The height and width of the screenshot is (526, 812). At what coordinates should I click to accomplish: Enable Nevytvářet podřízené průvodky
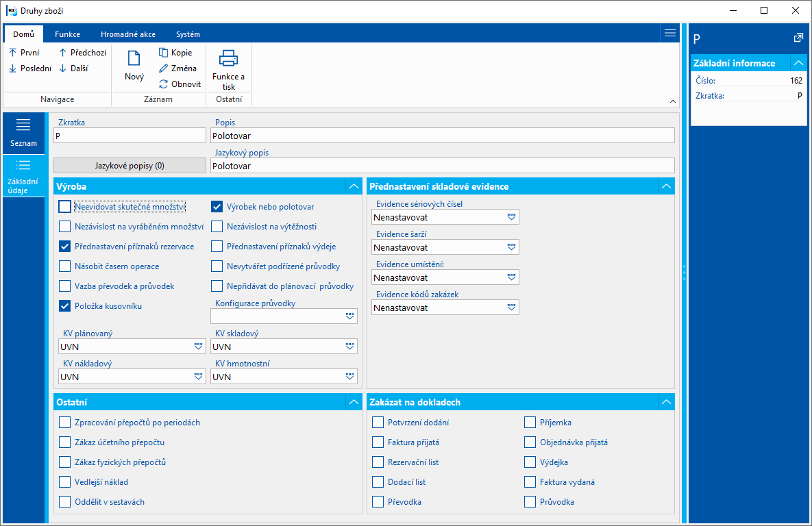click(217, 266)
